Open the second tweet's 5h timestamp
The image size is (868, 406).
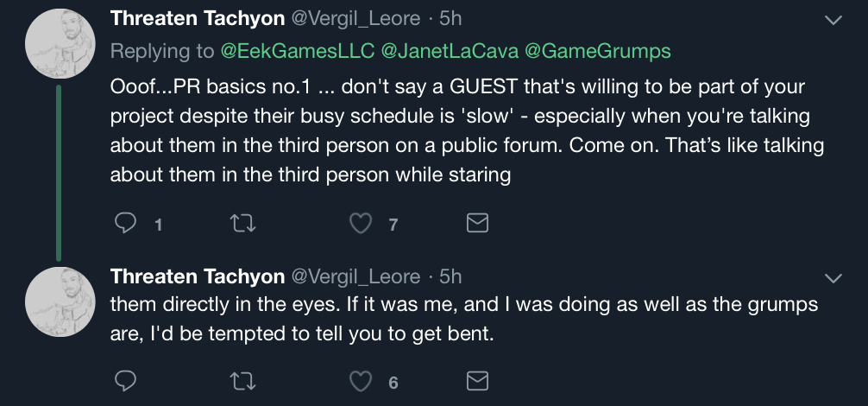(x=450, y=276)
